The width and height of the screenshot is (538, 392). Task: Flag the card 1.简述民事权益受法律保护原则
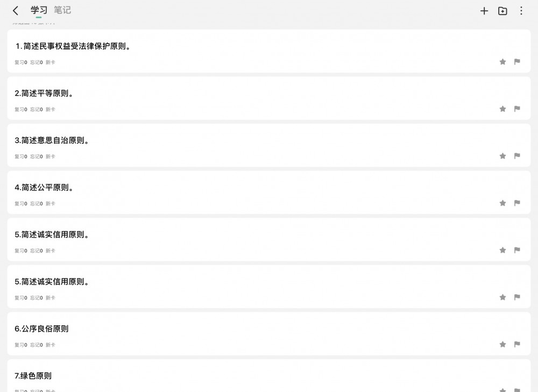(x=516, y=62)
